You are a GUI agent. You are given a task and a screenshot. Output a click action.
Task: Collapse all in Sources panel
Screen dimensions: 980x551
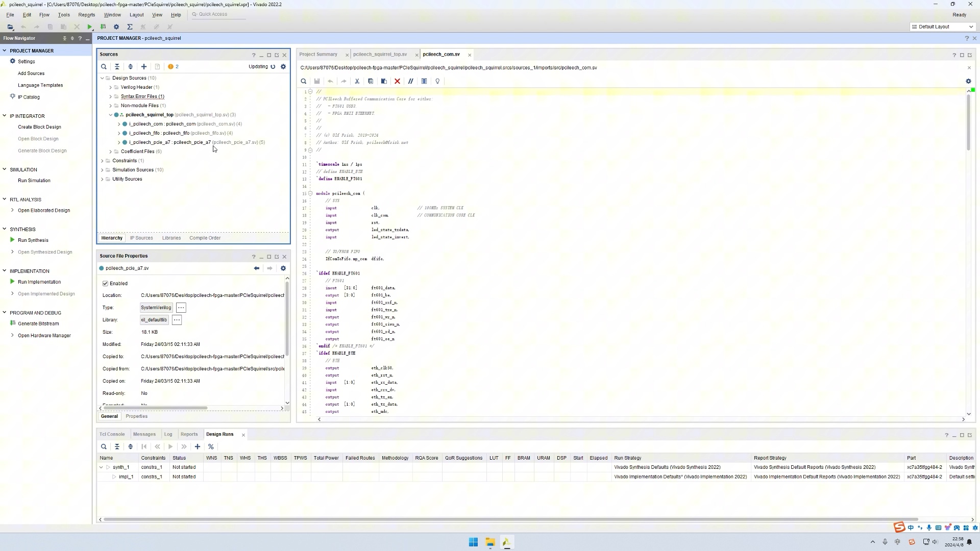tap(117, 67)
